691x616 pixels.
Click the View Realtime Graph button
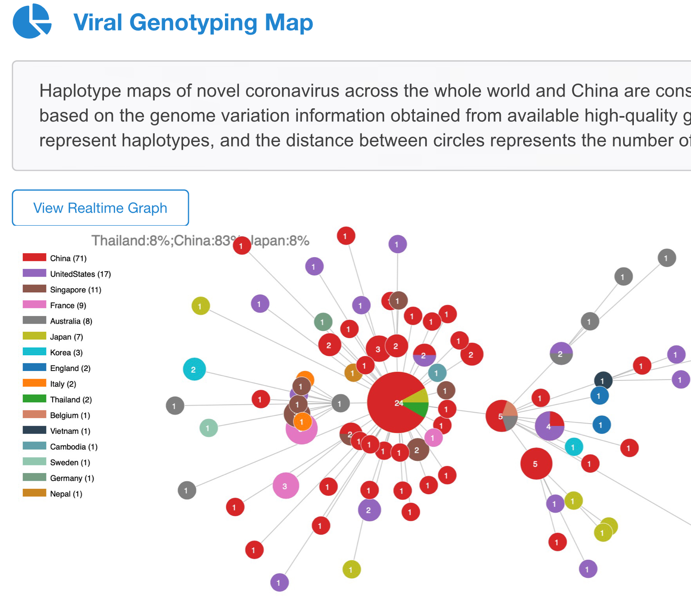[100, 208]
